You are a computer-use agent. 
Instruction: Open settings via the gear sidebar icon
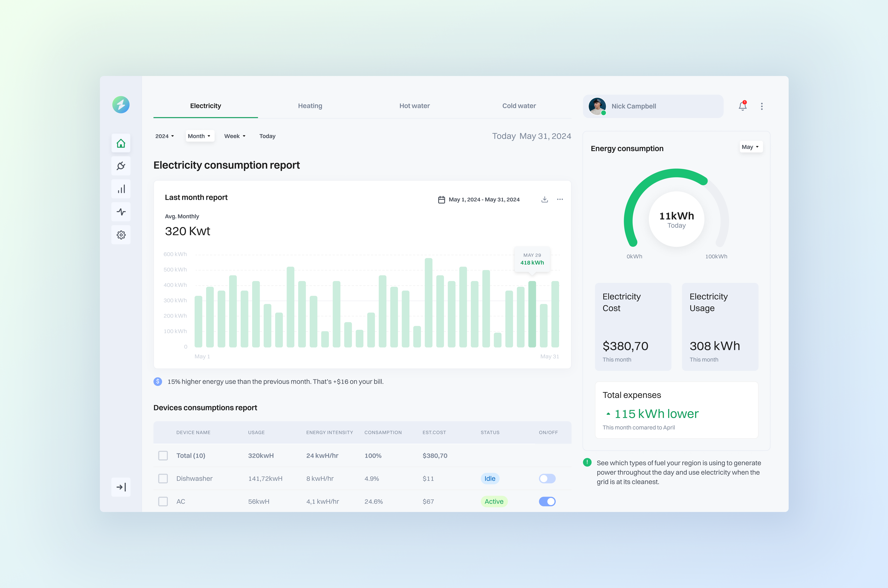click(x=121, y=235)
